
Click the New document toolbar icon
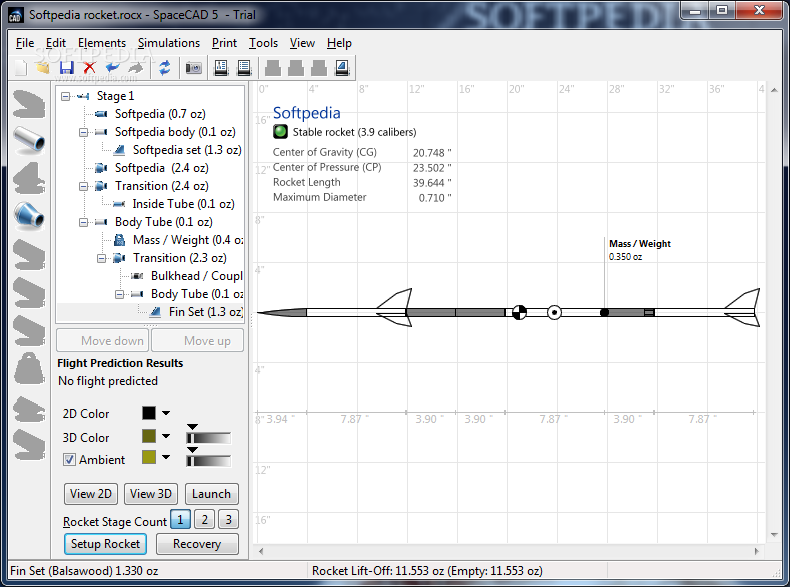click(21, 68)
